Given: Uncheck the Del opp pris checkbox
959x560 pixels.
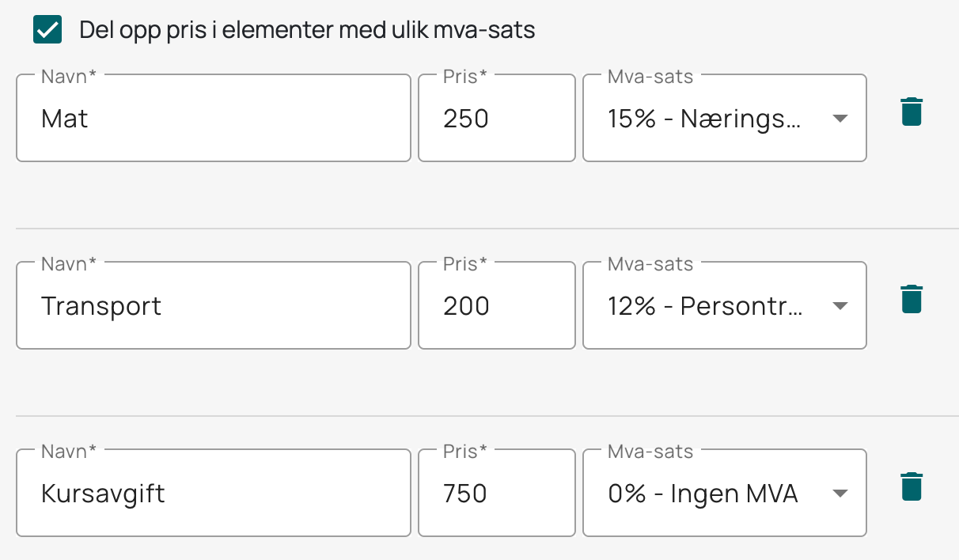Looking at the screenshot, I should (x=48, y=30).
